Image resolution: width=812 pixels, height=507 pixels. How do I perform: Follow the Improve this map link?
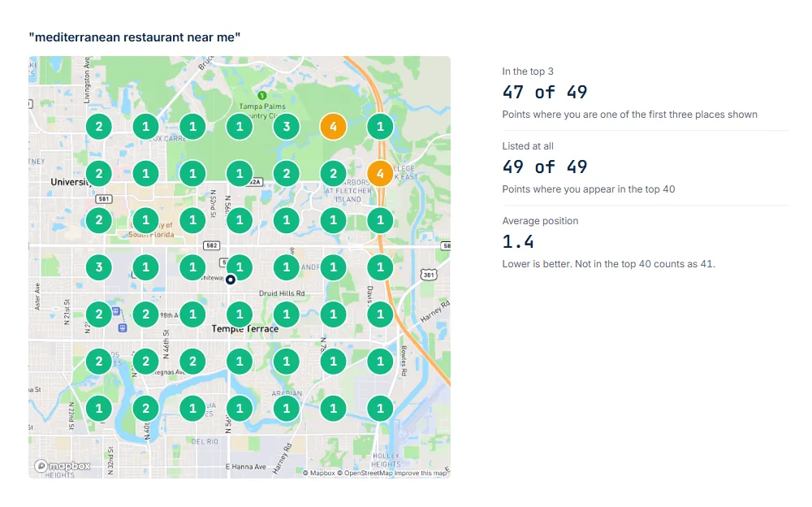[x=420, y=473]
